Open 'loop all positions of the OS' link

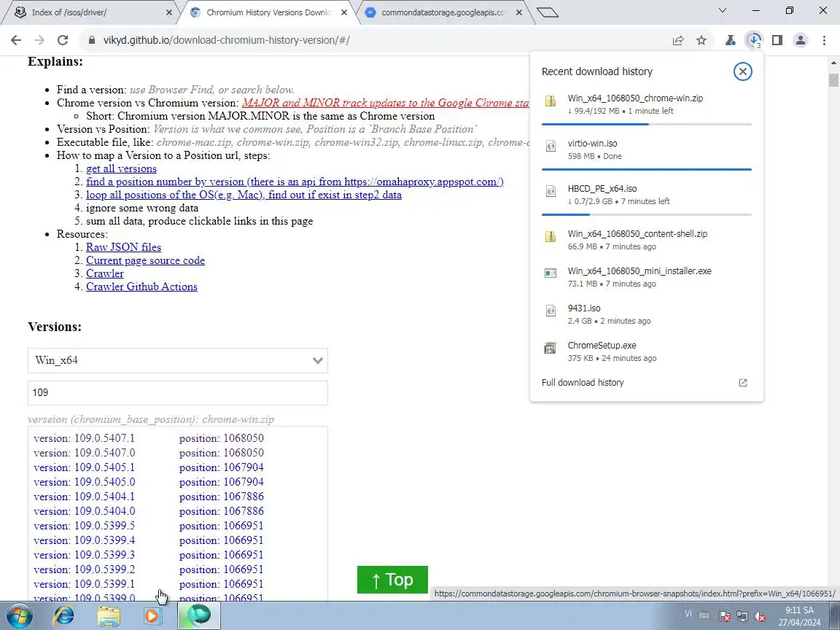click(244, 195)
